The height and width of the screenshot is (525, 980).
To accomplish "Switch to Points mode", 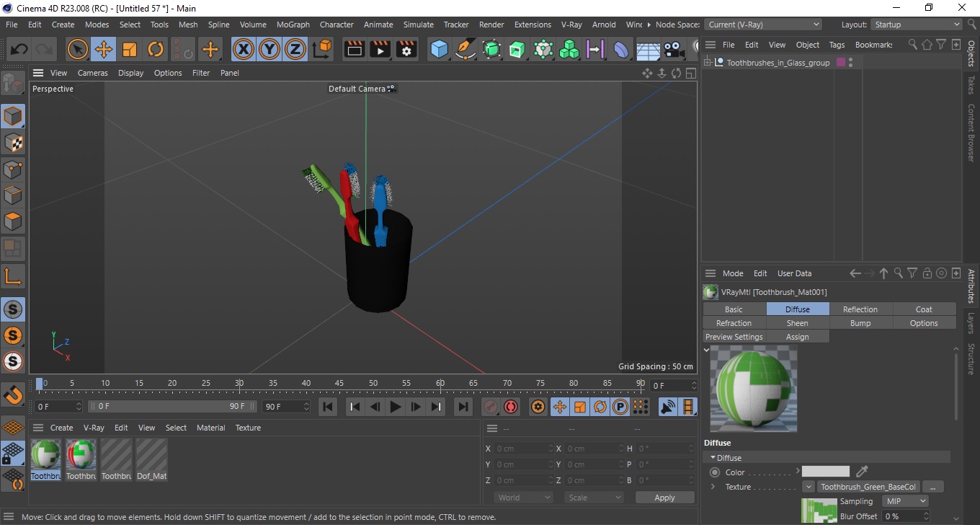I will [x=13, y=169].
